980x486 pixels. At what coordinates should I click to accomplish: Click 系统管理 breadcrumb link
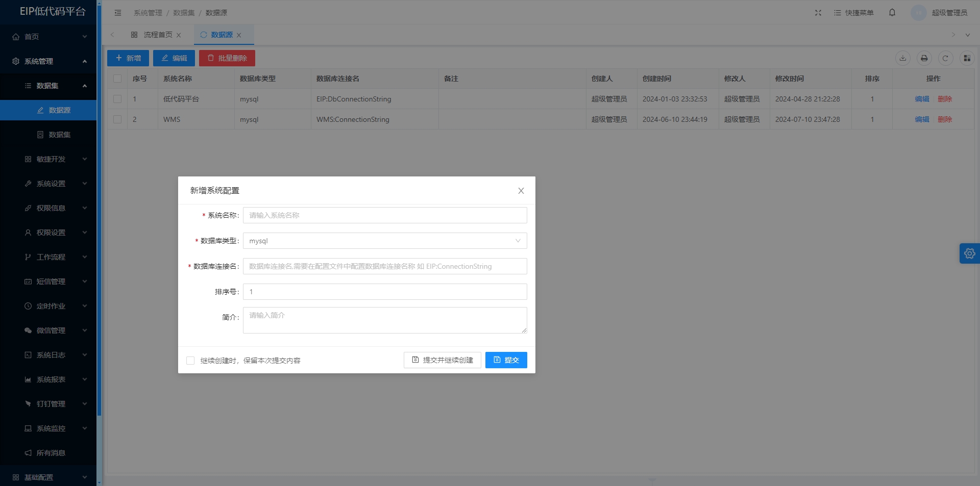(x=148, y=13)
